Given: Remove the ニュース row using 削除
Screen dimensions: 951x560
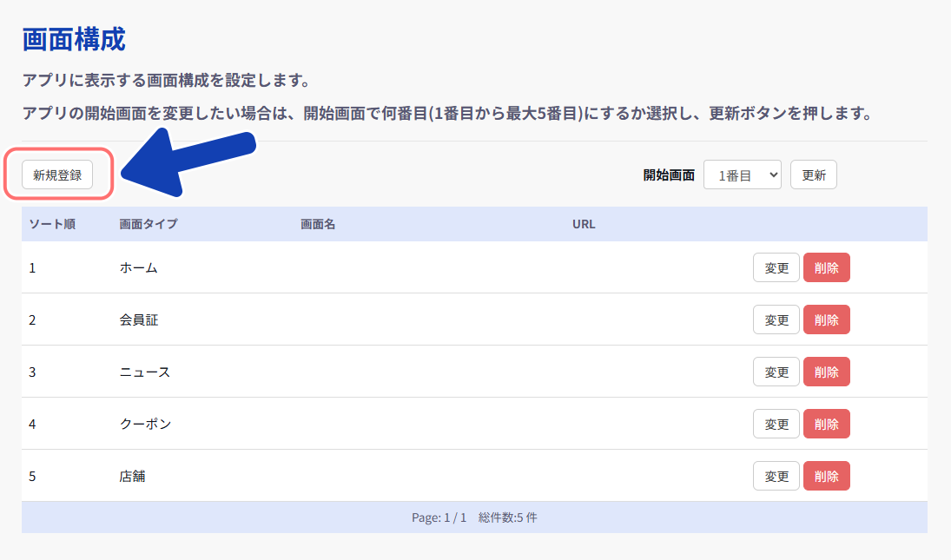Looking at the screenshot, I should (826, 372).
